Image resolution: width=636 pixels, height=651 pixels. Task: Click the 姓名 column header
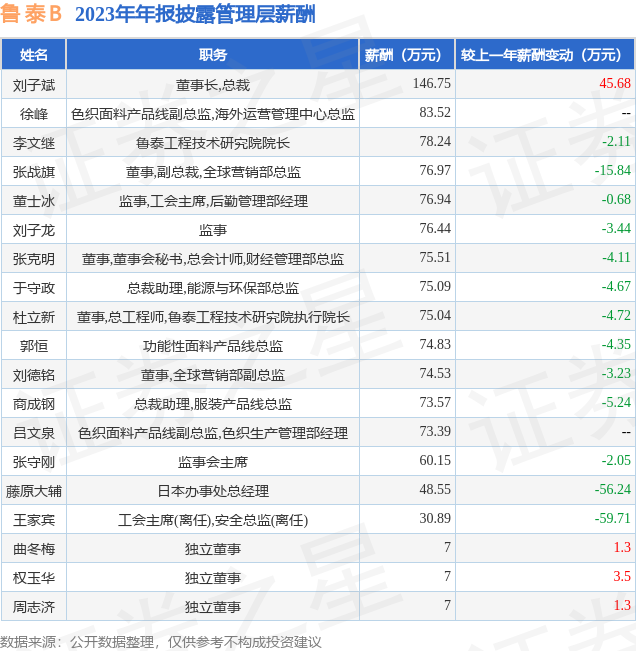34,55
